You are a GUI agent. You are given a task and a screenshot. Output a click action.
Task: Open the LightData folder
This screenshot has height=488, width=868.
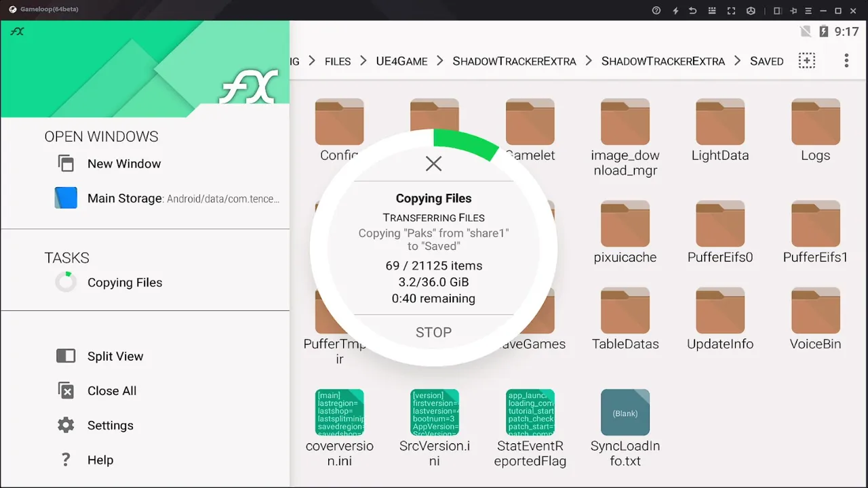pyautogui.click(x=720, y=131)
